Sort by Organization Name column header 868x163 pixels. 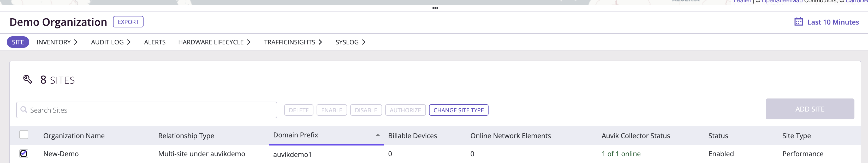tap(74, 136)
